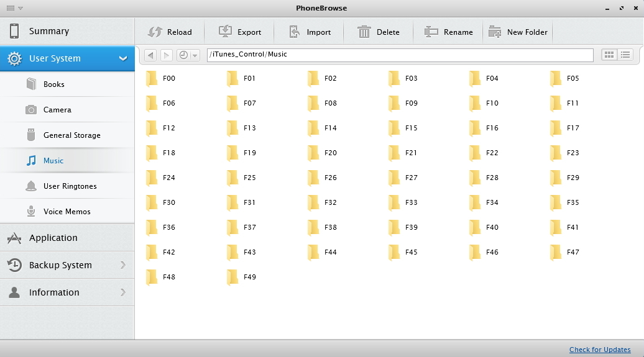Select folder F19
Viewport: 644px width, 357px height.
[241, 153]
